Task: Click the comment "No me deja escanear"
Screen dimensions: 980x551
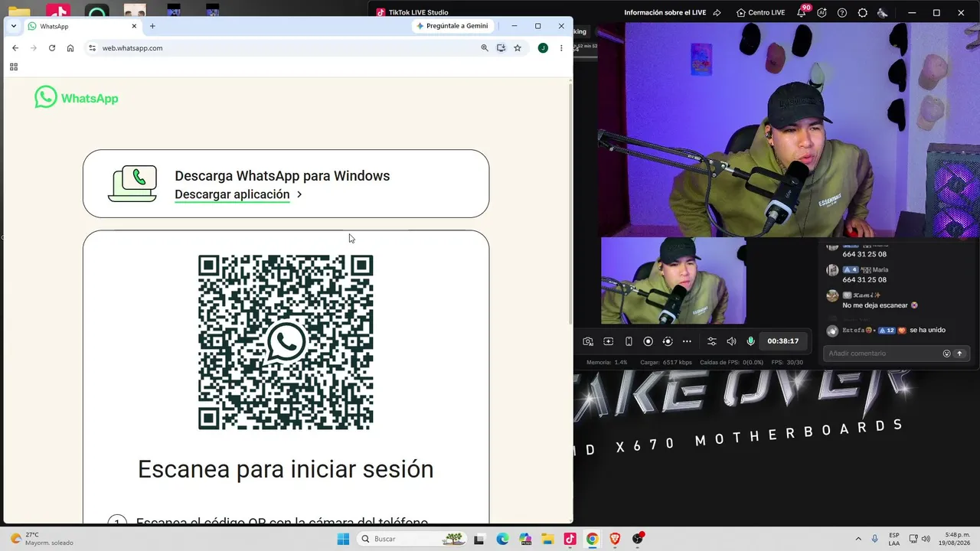Action: tap(875, 305)
